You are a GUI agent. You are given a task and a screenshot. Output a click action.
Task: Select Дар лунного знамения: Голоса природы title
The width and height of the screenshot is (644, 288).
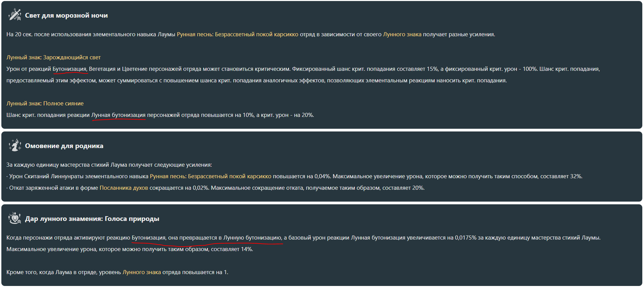coord(92,219)
